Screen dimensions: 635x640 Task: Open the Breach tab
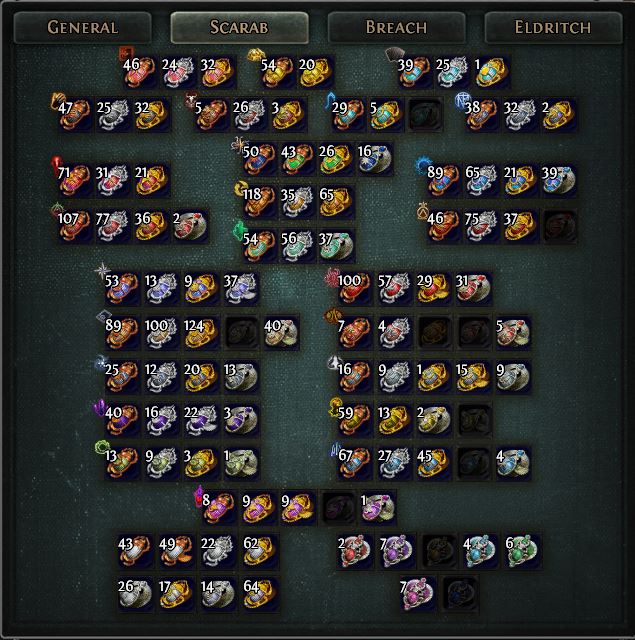coord(396,27)
